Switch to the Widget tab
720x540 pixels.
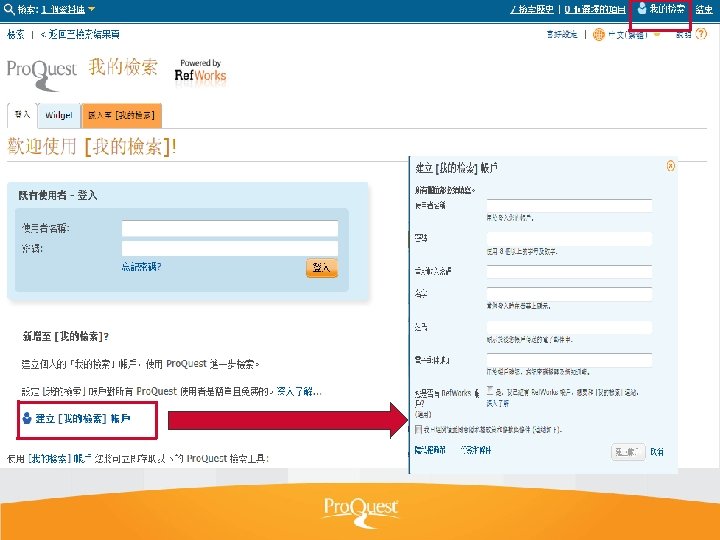coord(59,115)
